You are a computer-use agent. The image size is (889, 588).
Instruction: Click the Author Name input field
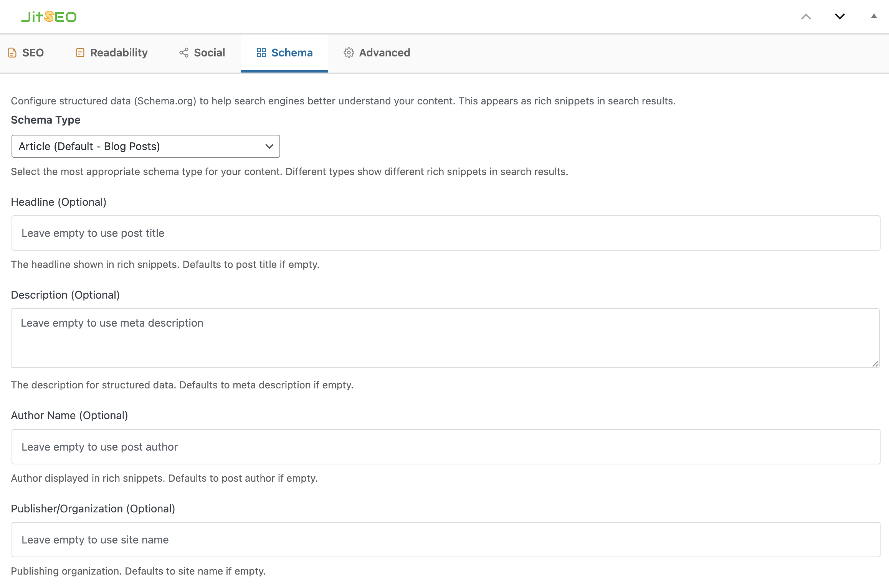pos(444,446)
